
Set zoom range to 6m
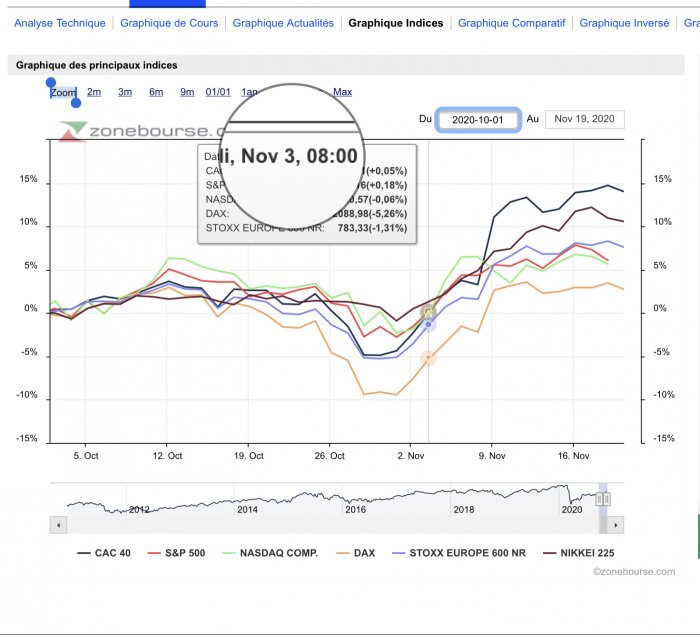156,92
